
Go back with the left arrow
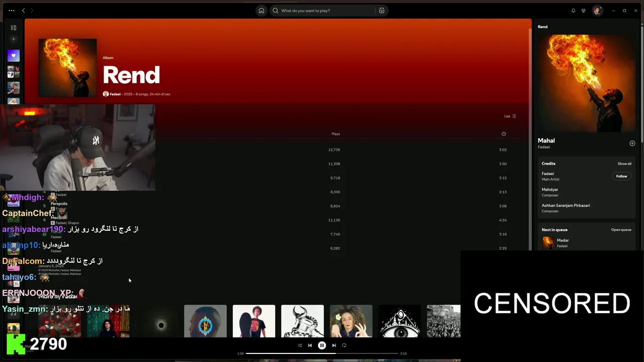pos(23,11)
